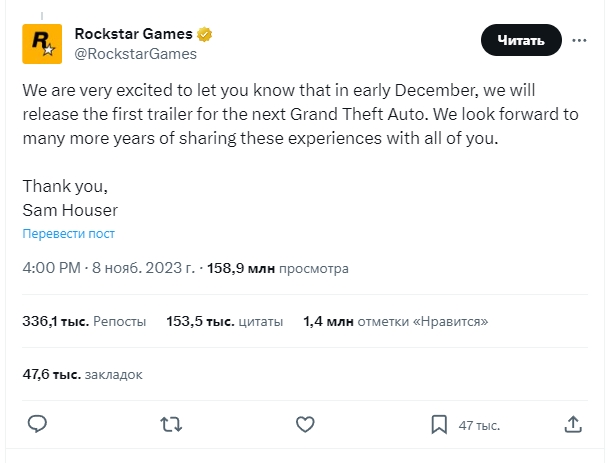Screen dimensions: 609x463
Task: Repost this tweet via retweet icon
Action: 171,424
